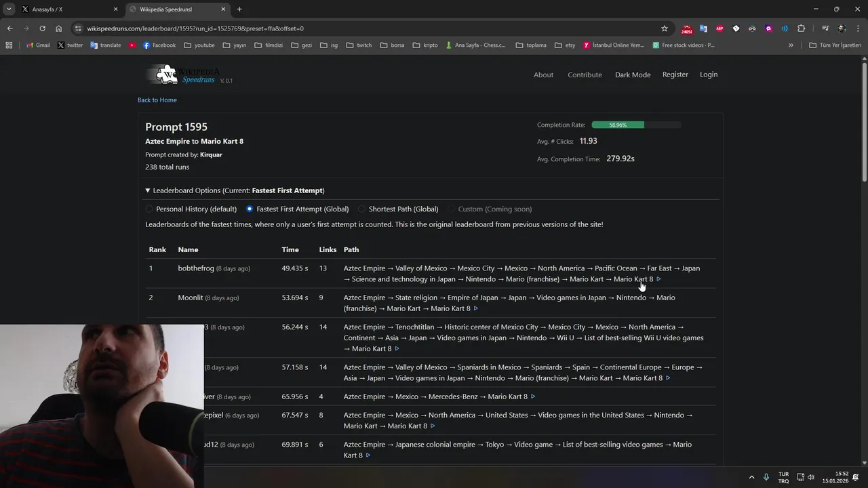Viewport: 868px width, 488px height.
Task: Open Free stock videos bookmark
Action: (684, 45)
